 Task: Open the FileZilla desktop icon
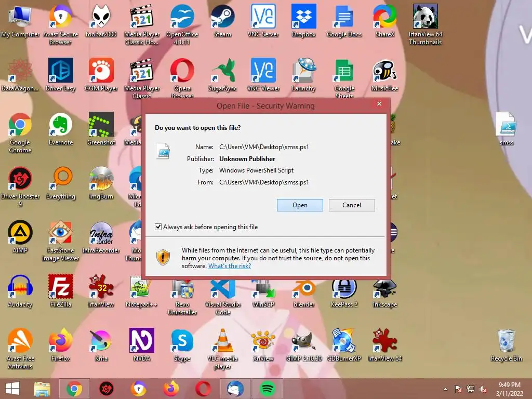60,291
